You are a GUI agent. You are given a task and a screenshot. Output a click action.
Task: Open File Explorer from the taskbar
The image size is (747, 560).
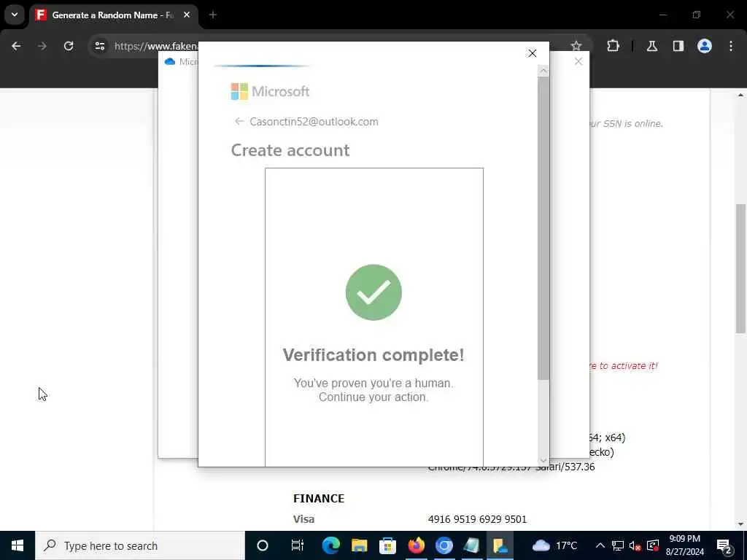359,545
